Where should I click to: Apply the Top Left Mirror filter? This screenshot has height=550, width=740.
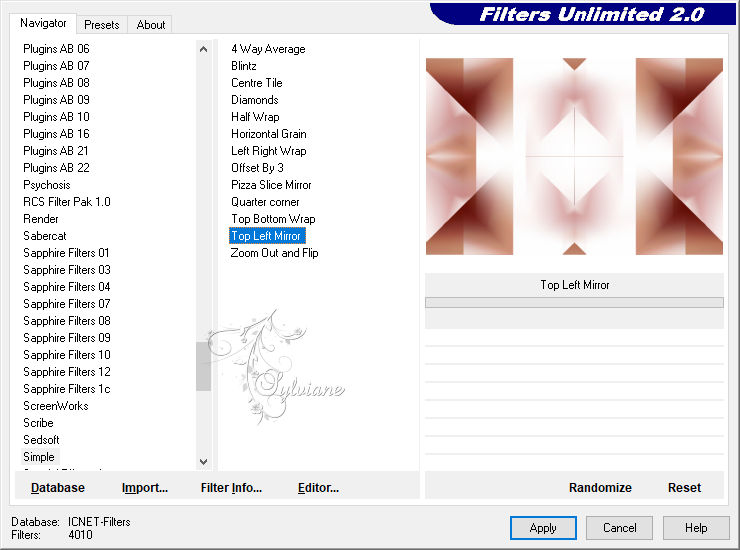pyautogui.click(x=543, y=528)
